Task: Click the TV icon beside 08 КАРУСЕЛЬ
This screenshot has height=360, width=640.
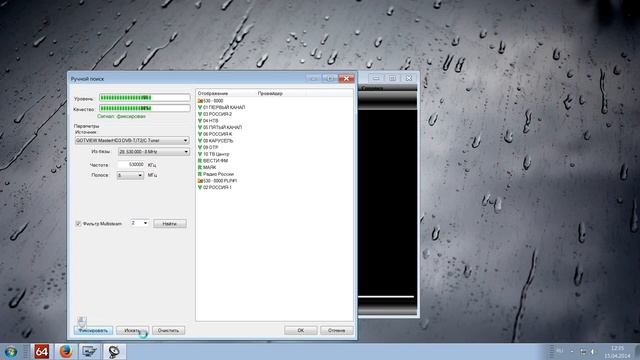Action: point(200,141)
